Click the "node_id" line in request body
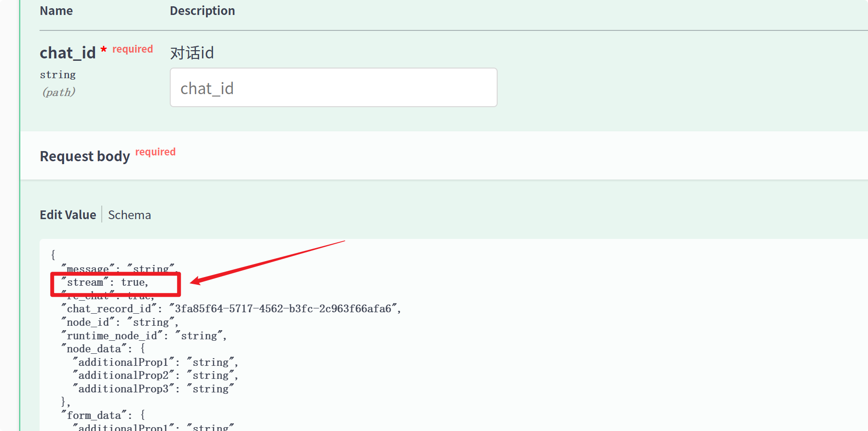 (x=120, y=322)
